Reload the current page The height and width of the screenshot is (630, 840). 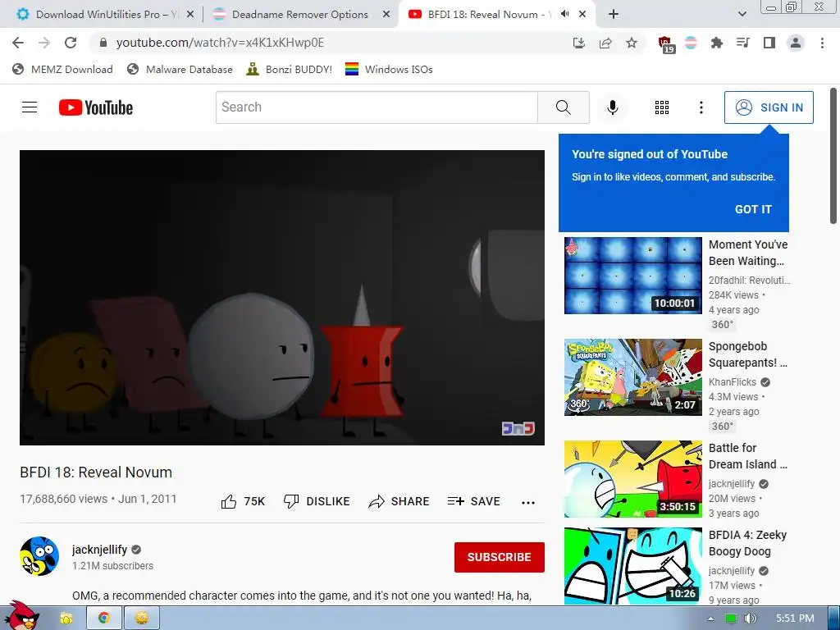point(71,43)
